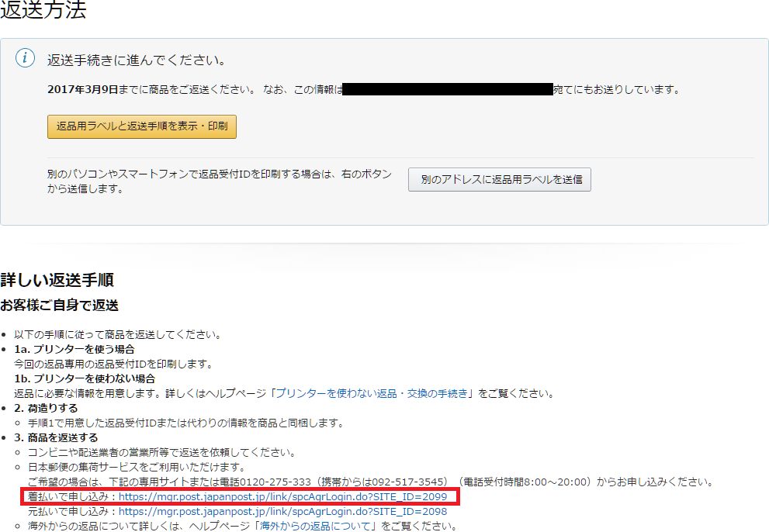
Task: Open the 元払いで申し込み link ending SITE_ID=2098
Action: 283,511
